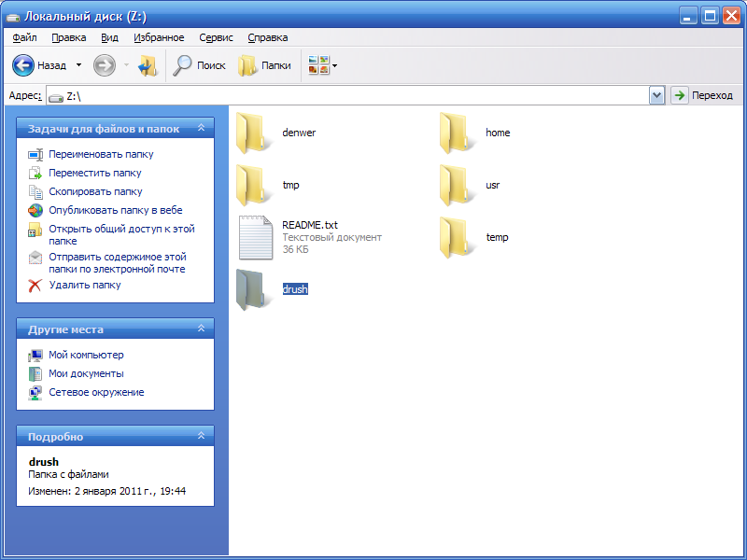The height and width of the screenshot is (560, 747).
Task: Open the denwer folder icon
Action: pos(252,133)
